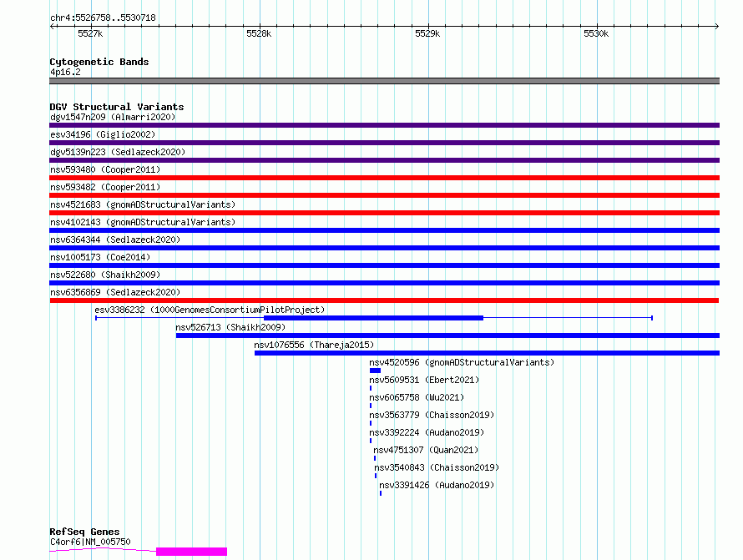
Task: Click the dgv1547n209 (Almarri2020) variant label
Action: point(113,117)
